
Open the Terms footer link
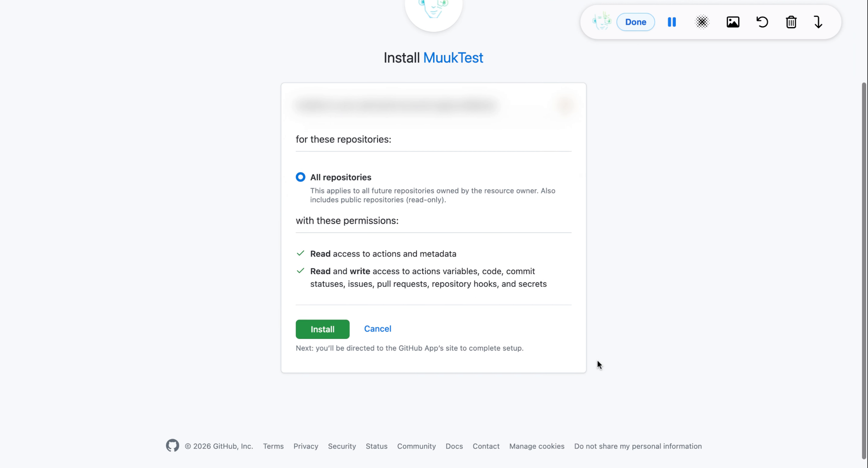(x=274, y=446)
